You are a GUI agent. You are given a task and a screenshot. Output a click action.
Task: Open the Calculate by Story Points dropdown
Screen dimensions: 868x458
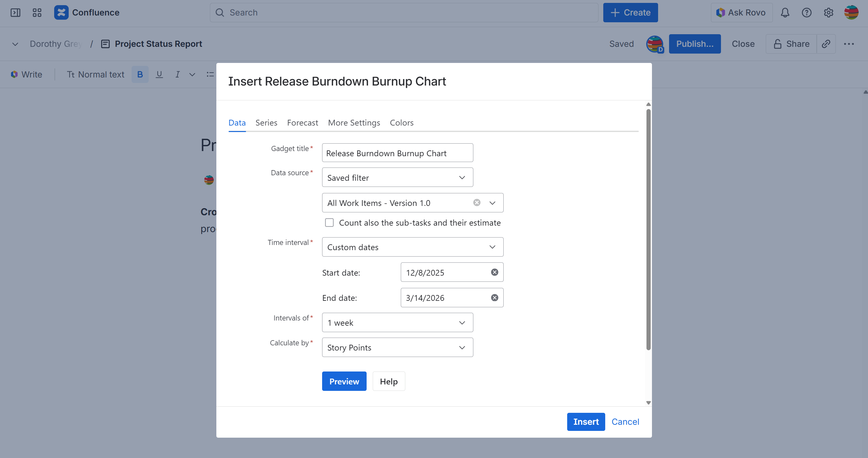[397, 347]
